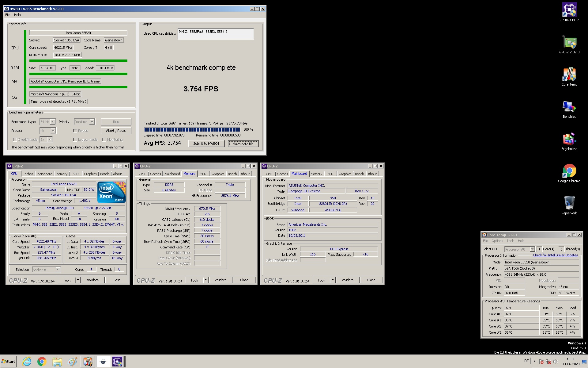This screenshot has width=588, height=368.
Task: Click the show desktop icon in the tray
Action: pos(584,362)
